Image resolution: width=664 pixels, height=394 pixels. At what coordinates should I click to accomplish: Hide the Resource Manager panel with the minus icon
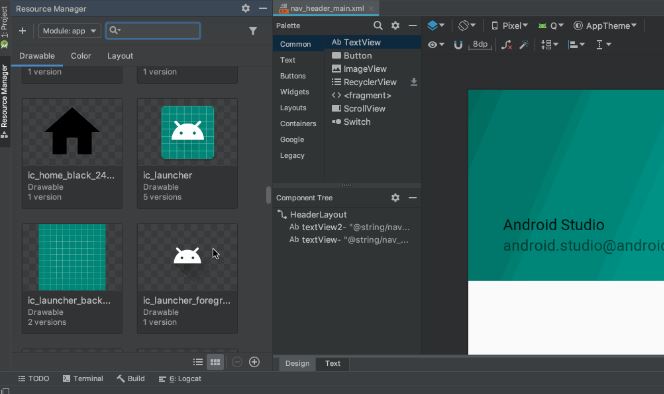[x=263, y=8]
